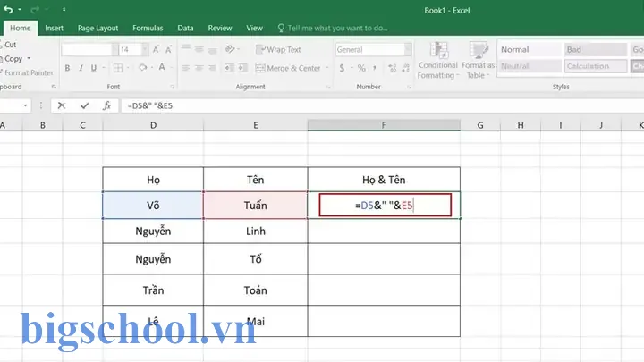Screen dimensions: 644x362
Task: Open the Insert Function fx dialog
Action: 106,105
